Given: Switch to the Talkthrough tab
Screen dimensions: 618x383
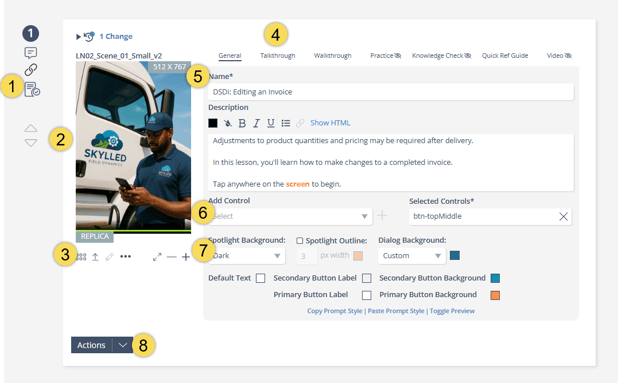Looking at the screenshot, I should tap(277, 56).
